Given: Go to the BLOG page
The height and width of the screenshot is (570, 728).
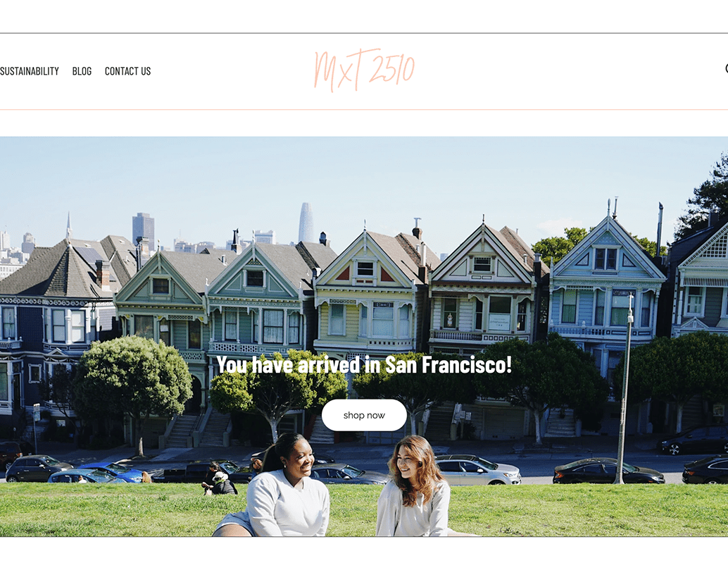Looking at the screenshot, I should pyautogui.click(x=82, y=71).
